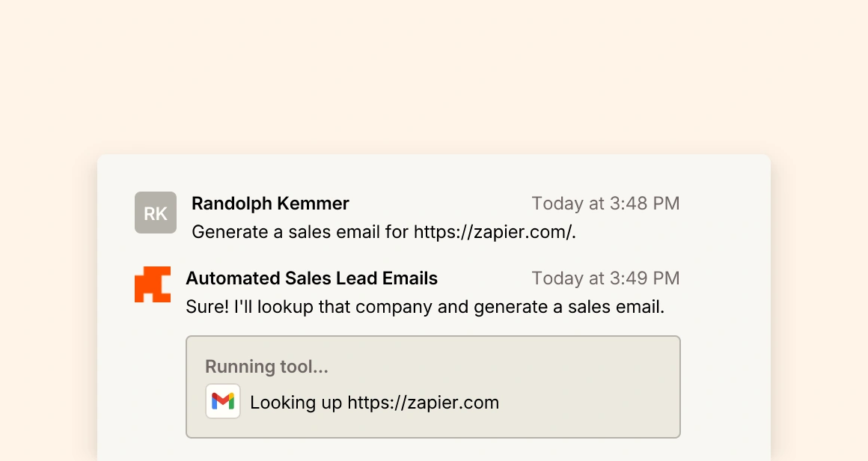Click the Today at 3:49 PM timestamp
This screenshot has height=461, width=868.
tap(605, 278)
